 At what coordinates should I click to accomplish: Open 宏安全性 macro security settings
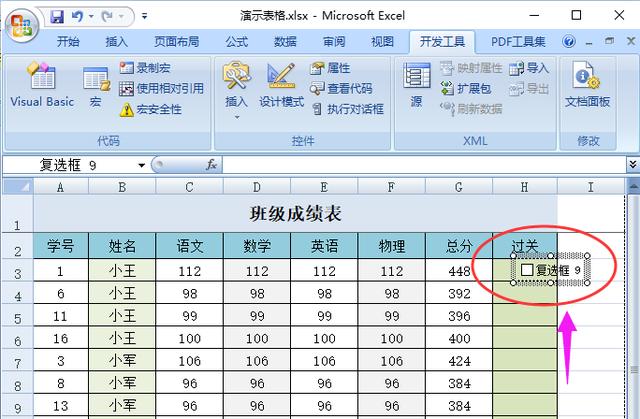(150, 109)
